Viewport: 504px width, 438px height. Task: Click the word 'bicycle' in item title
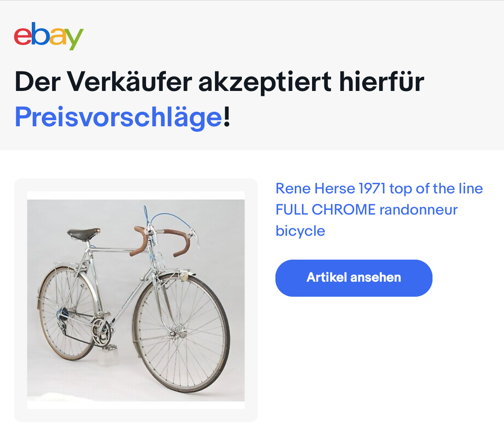[300, 231]
